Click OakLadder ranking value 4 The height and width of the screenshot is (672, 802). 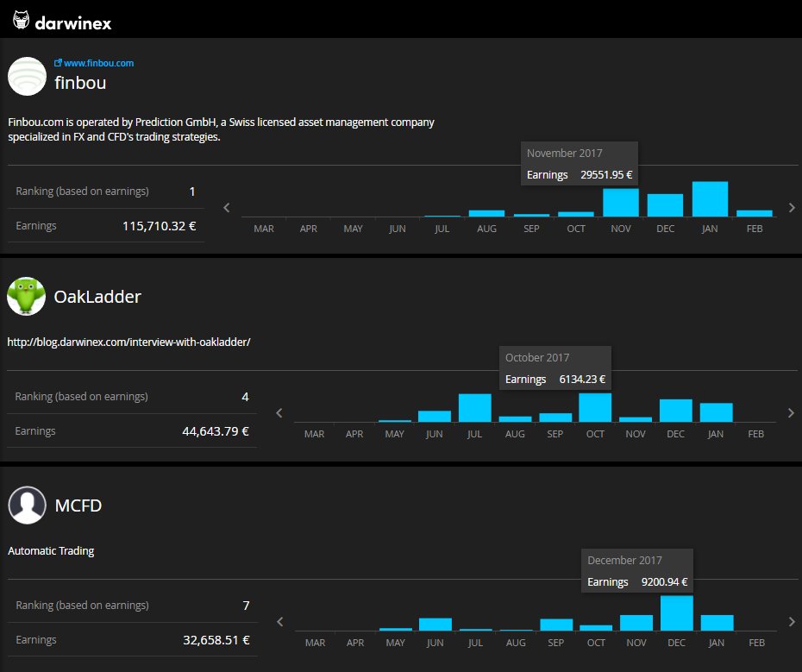pos(245,397)
